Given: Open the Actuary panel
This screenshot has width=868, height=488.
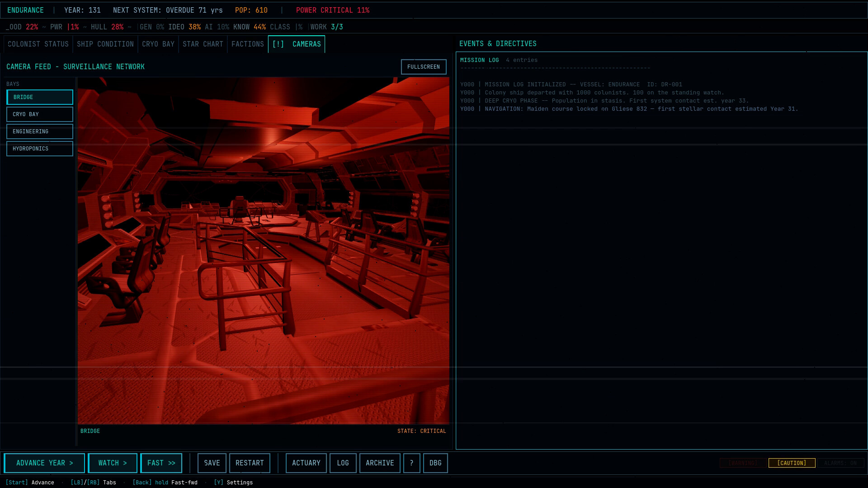Looking at the screenshot, I should pyautogui.click(x=306, y=463).
